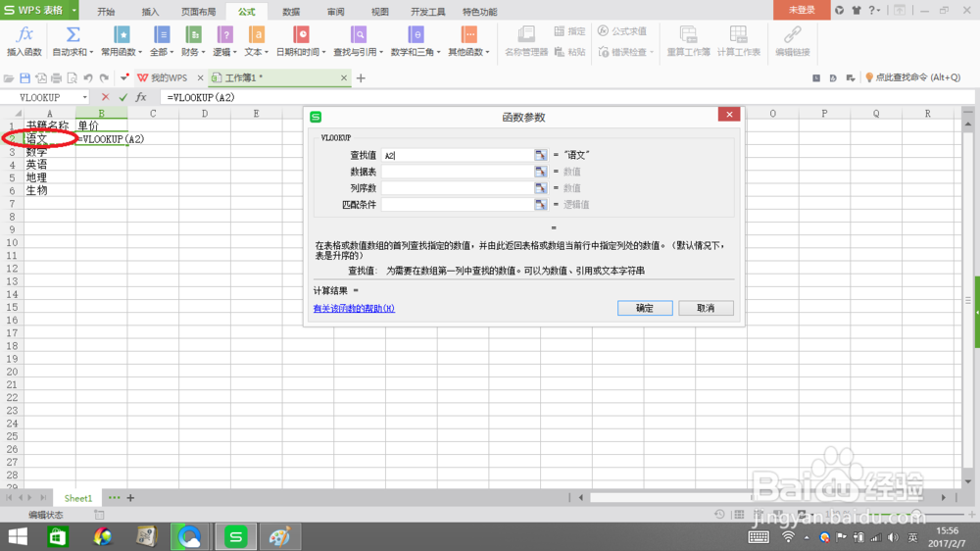Open the WPS 表格 application menu arrow
980x551 pixels.
(73, 10)
